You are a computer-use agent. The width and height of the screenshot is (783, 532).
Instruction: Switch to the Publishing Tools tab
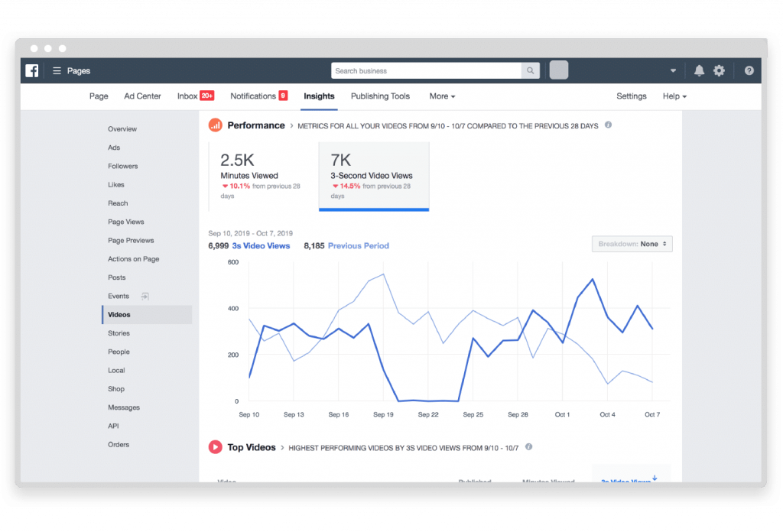click(380, 96)
